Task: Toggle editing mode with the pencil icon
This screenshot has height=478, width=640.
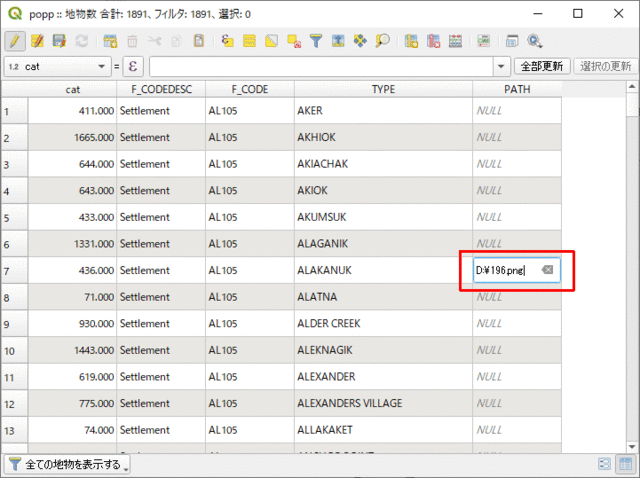Action: (15, 41)
